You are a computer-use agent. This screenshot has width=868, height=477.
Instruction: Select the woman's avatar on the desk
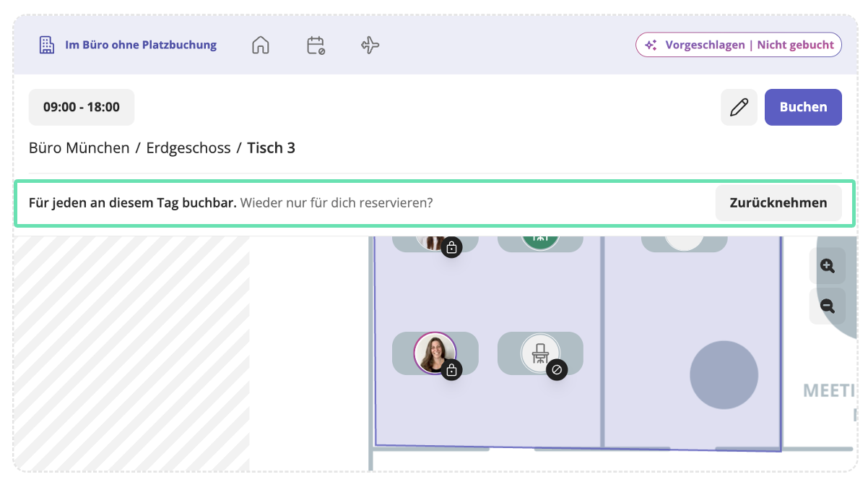[x=434, y=352]
